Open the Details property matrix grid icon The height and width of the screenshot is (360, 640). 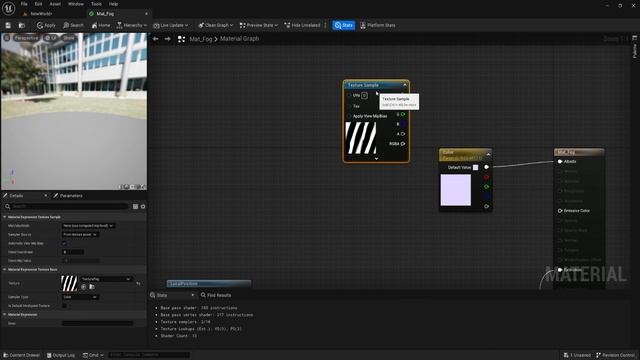[x=136, y=207]
